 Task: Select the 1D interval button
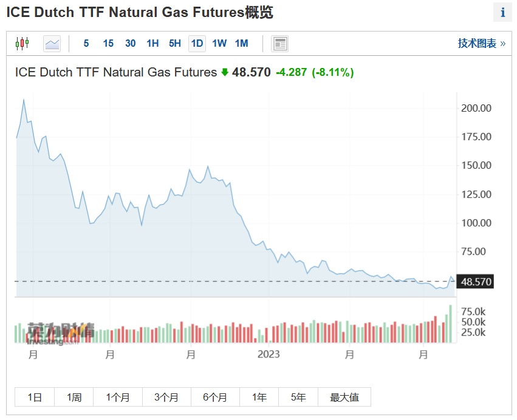click(x=197, y=44)
